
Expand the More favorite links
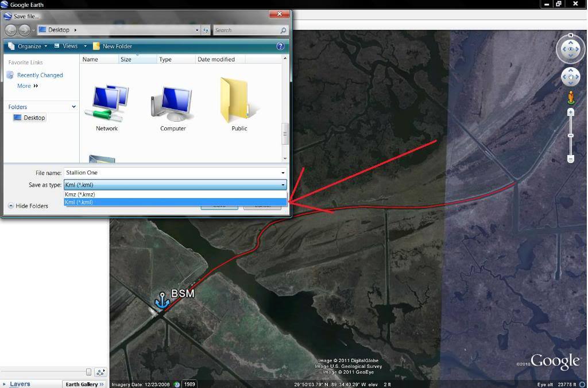[28, 86]
